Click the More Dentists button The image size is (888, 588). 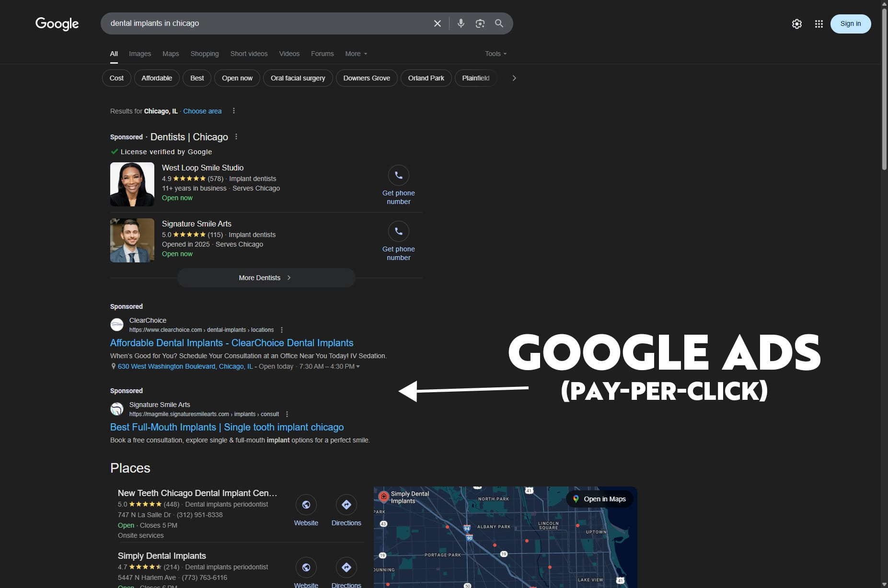265,278
